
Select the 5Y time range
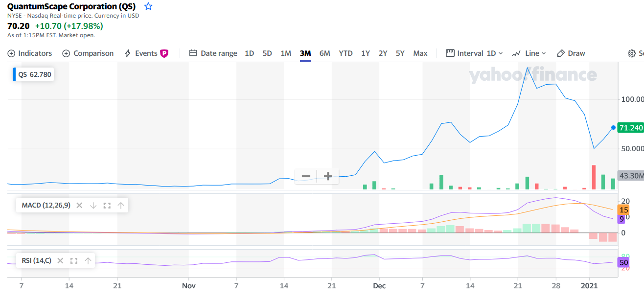click(400, 53)
